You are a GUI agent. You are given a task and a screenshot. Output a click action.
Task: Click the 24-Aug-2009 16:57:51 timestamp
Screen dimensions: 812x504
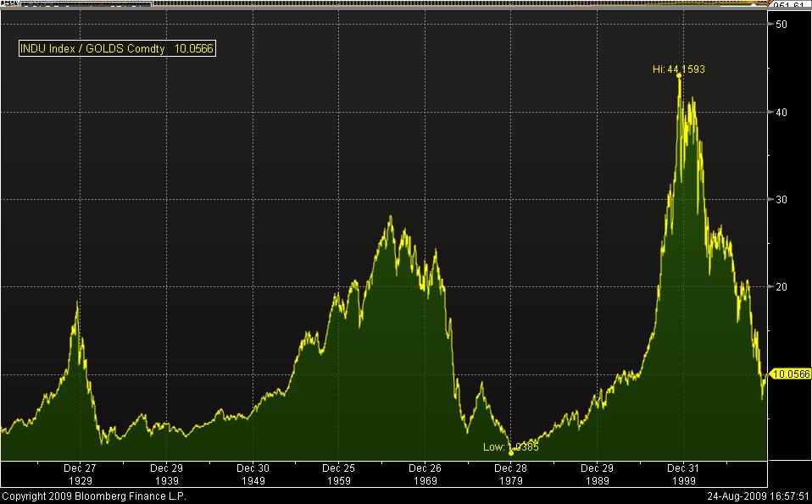click(x=756, y=496)
